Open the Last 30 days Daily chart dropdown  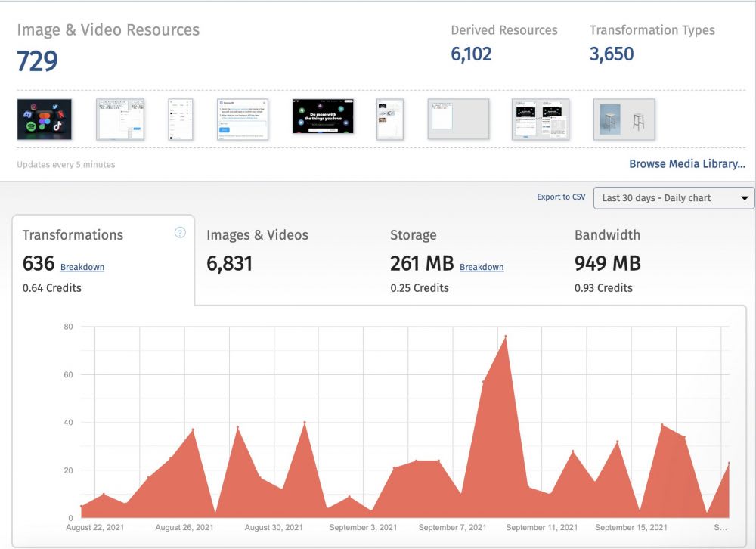pos(674,198)
